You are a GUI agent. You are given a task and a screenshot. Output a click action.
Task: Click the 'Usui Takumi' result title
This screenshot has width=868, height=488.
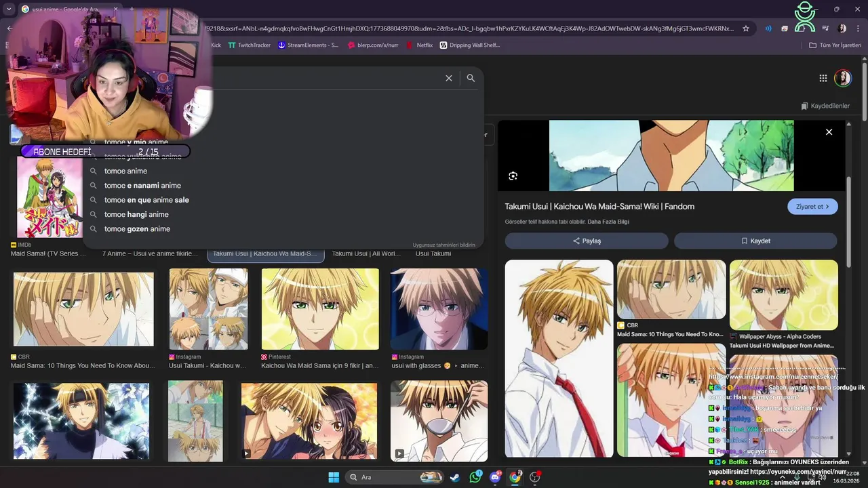433,253
